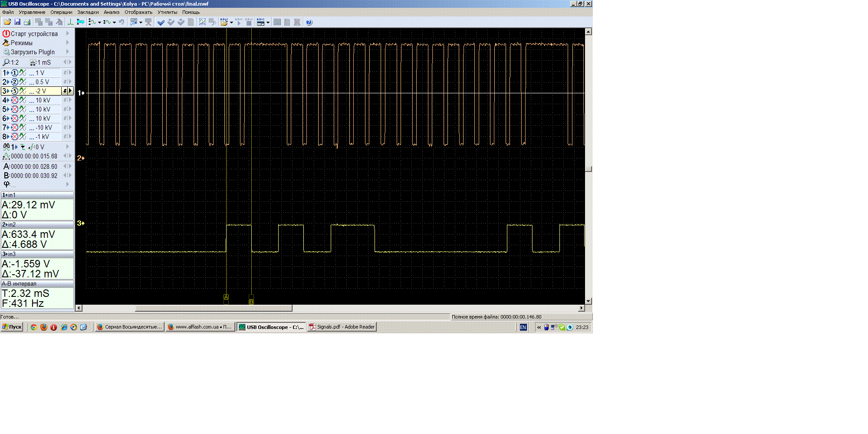Click the magnifier zoom 1:2 icon

click(6, 62)
